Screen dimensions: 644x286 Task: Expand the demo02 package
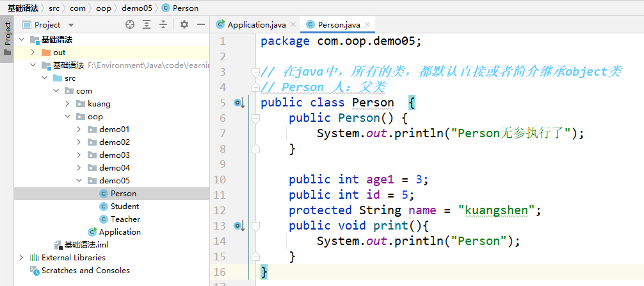pyautogui.click(x=79, y=142)
